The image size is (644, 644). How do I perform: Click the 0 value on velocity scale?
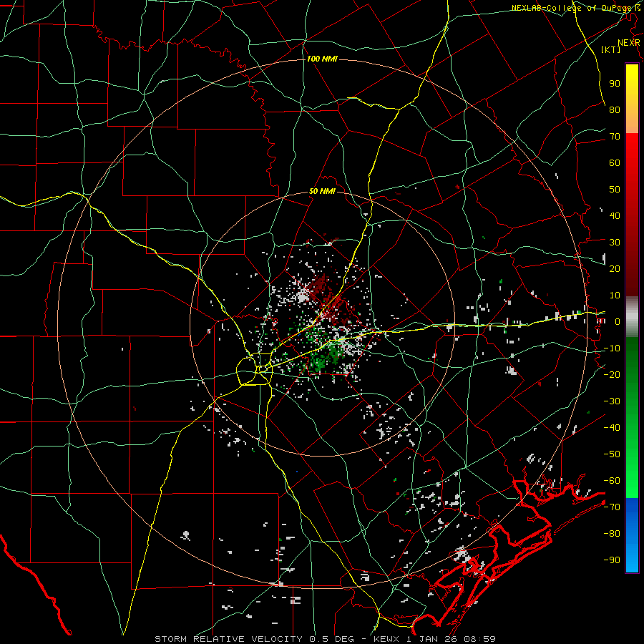pos(618,321)
